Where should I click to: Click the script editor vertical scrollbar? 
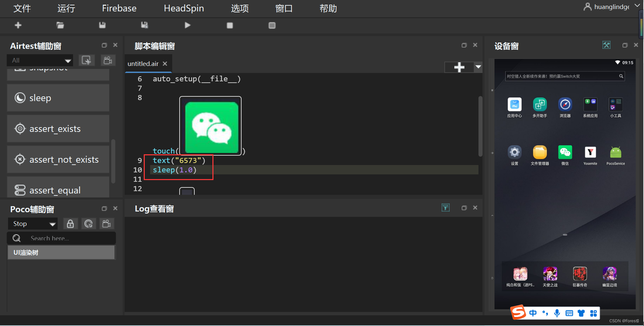(480, 127)
